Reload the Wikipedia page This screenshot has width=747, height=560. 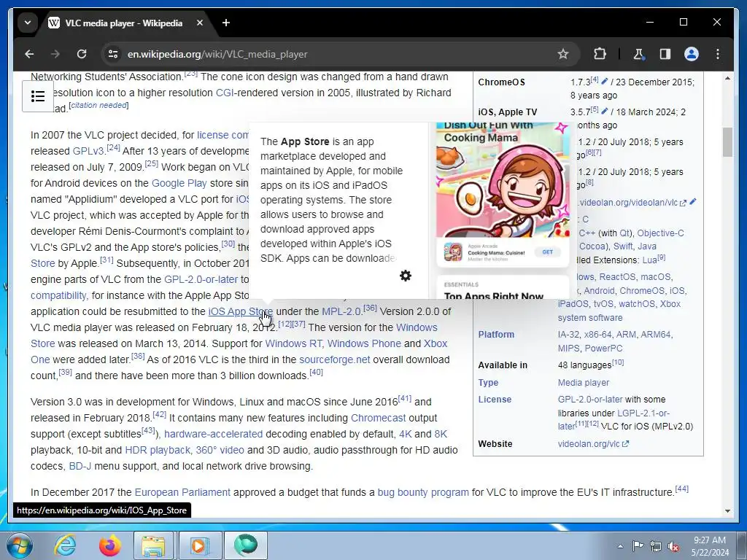[82, 54]
